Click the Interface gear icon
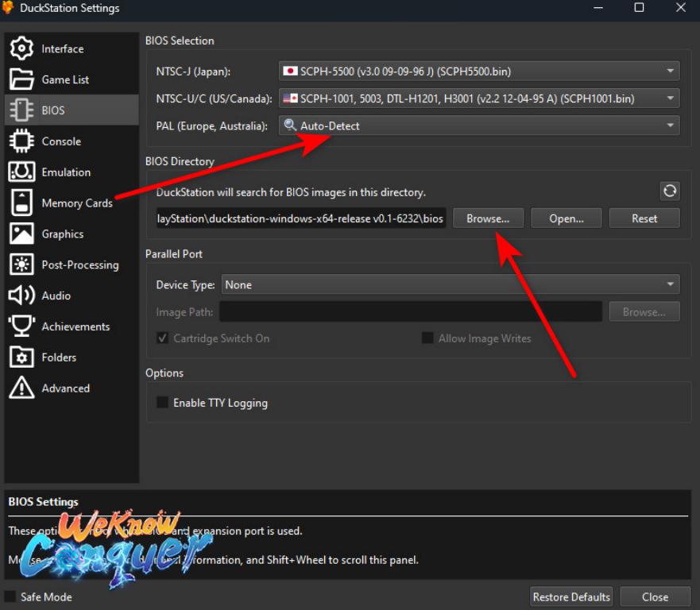 pos(21,48)
